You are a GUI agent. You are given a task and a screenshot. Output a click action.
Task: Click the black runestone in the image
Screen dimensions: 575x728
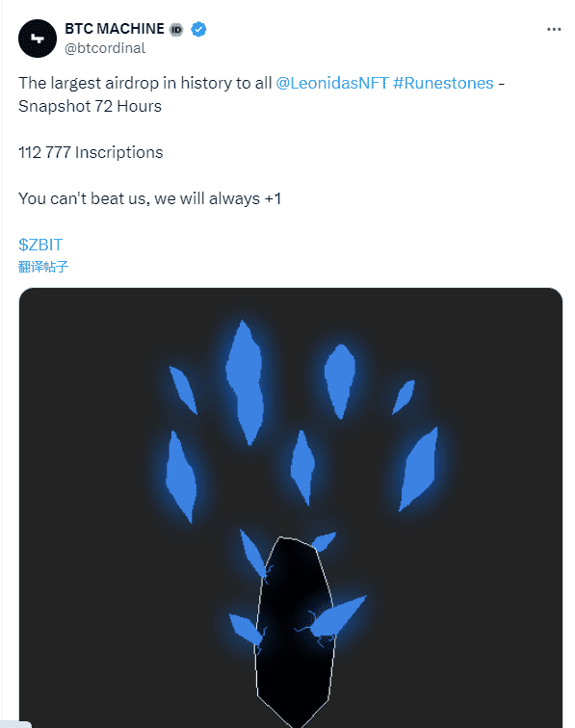pyautogui.click(x=295, y=632)
